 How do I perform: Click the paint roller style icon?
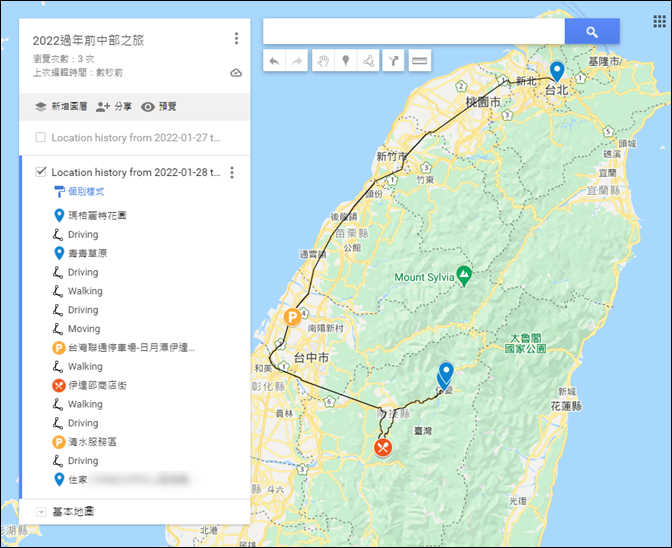(x=59, y=192)
